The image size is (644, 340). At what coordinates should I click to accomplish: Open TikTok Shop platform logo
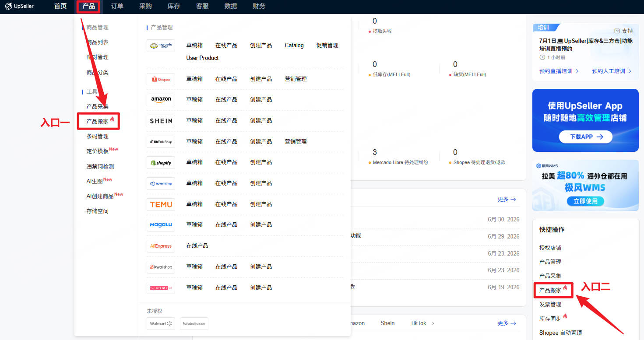click(x=161, y=142)
